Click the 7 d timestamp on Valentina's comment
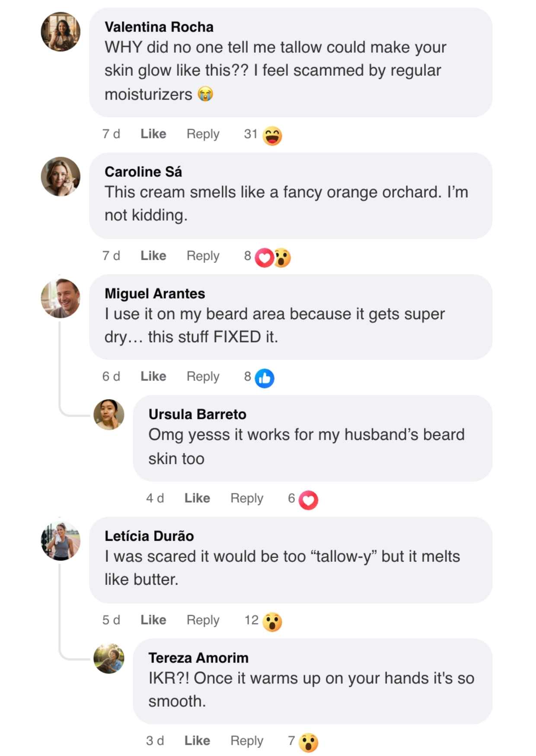This screenshot has width=536, height=756. click(x=111, y=134)
